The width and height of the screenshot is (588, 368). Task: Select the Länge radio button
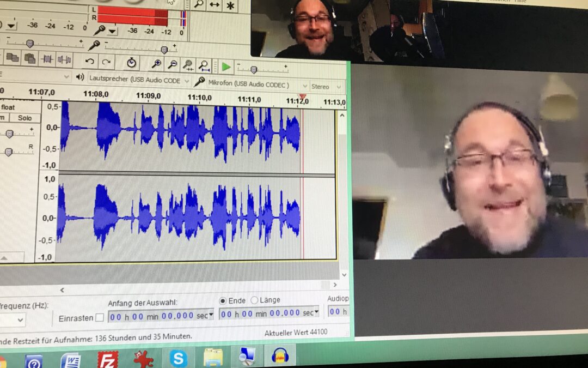[254, 300]
